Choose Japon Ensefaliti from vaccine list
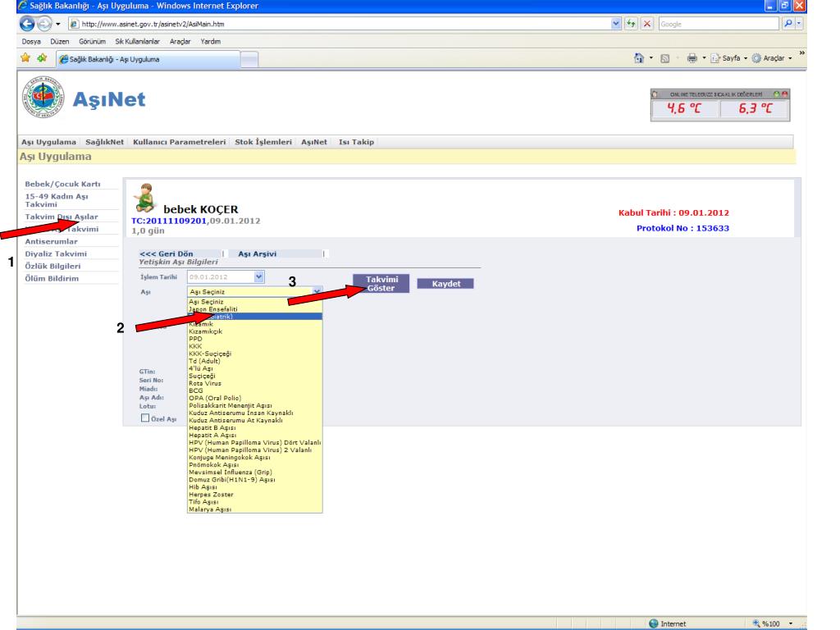This screenshot has height=630, width=840. [x=254, y=309]
